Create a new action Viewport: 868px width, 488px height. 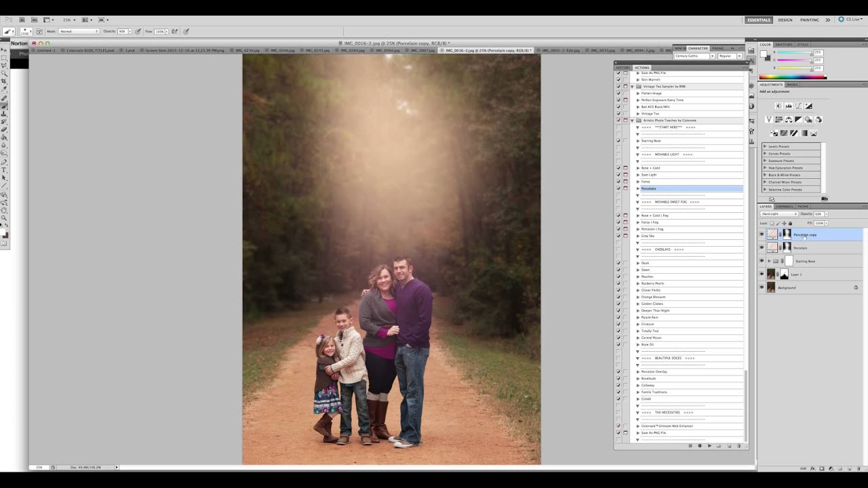pos(729,446)
